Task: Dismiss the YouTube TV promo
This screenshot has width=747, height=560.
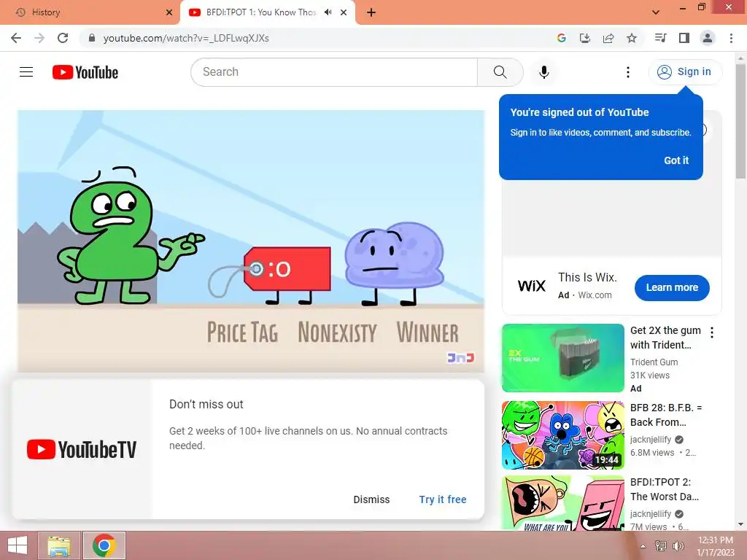Action: tap(371, 499)
